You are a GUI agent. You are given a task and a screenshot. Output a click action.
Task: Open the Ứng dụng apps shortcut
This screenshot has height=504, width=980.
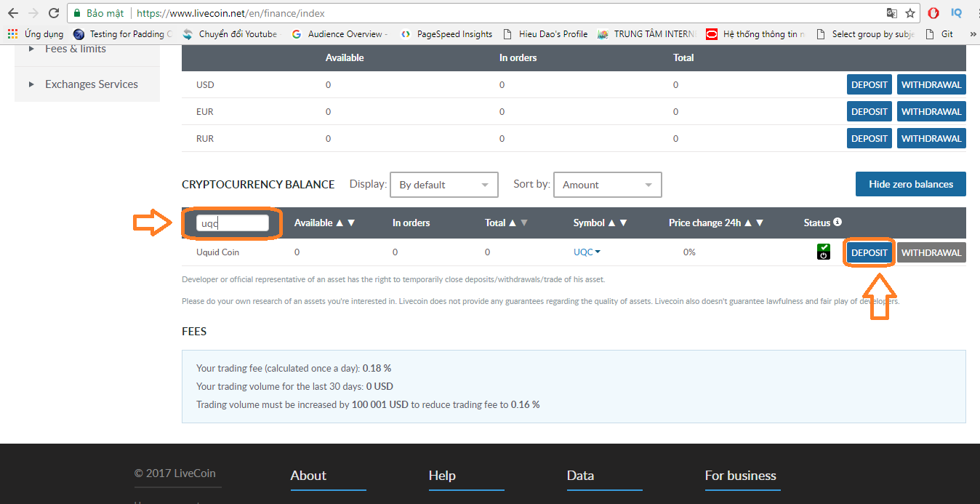pyautogui.click(x=35, y=34)
